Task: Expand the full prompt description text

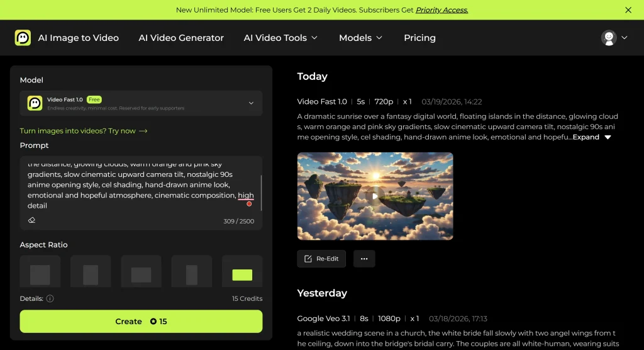Action: (x=592, y=137)
